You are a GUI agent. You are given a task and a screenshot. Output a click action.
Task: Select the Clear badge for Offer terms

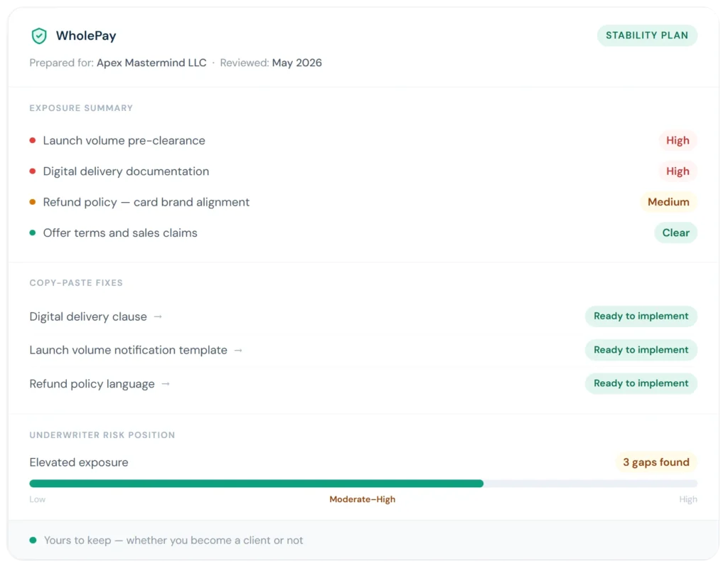tap(675, 233)
